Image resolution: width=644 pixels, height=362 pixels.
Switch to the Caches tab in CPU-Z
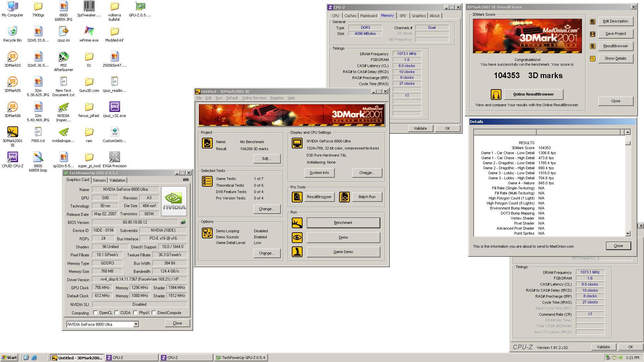350,16
